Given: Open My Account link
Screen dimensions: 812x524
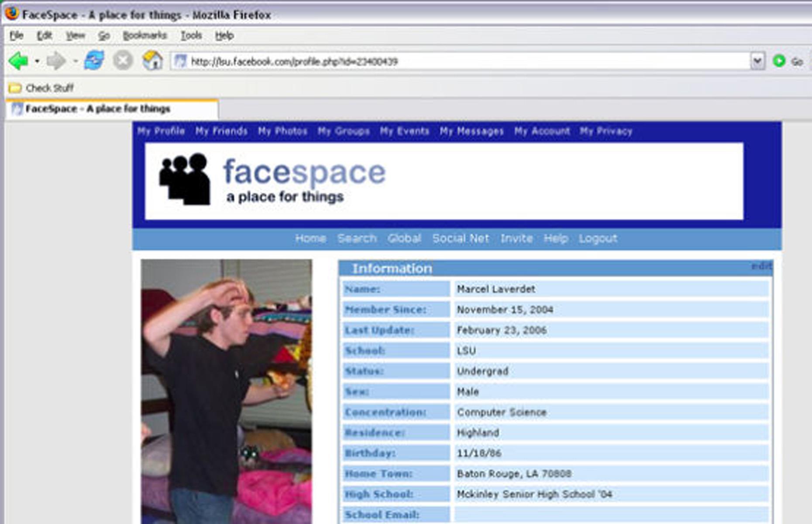Looking at the screenshot, I should pyautogui.click(x=542, y=131).
